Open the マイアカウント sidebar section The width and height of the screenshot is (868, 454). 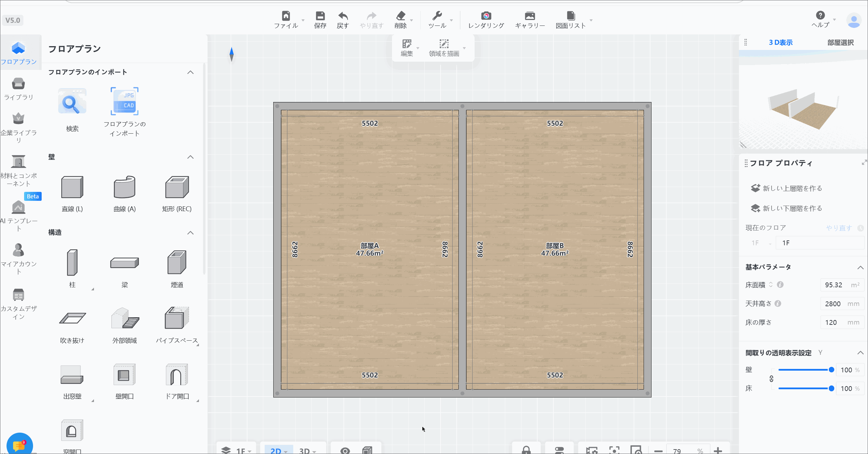point(19,259)
